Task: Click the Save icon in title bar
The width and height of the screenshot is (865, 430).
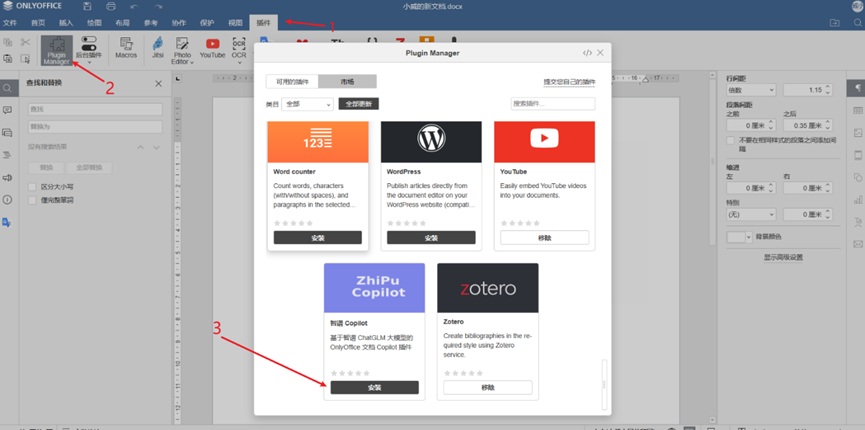Action: click(x=87, y=7)
